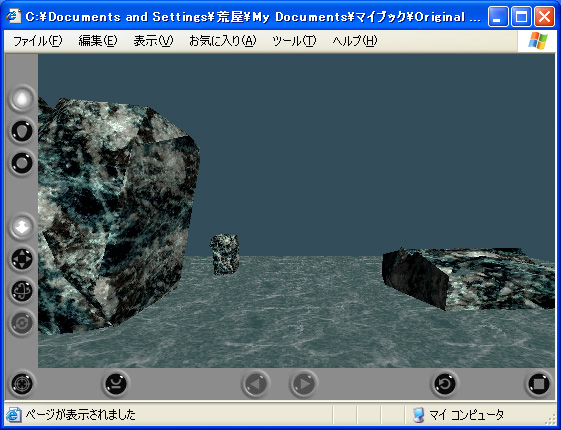Open the 編集(E) menu
This screenshot has width=561, height=430.
pos(98,41)
